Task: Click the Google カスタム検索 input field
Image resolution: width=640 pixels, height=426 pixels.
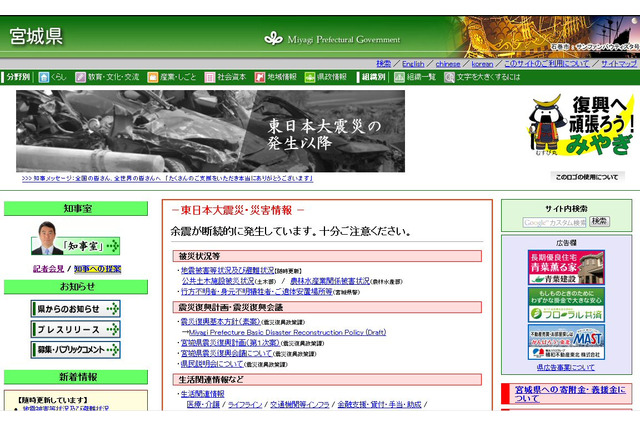Action: [554, 222]
